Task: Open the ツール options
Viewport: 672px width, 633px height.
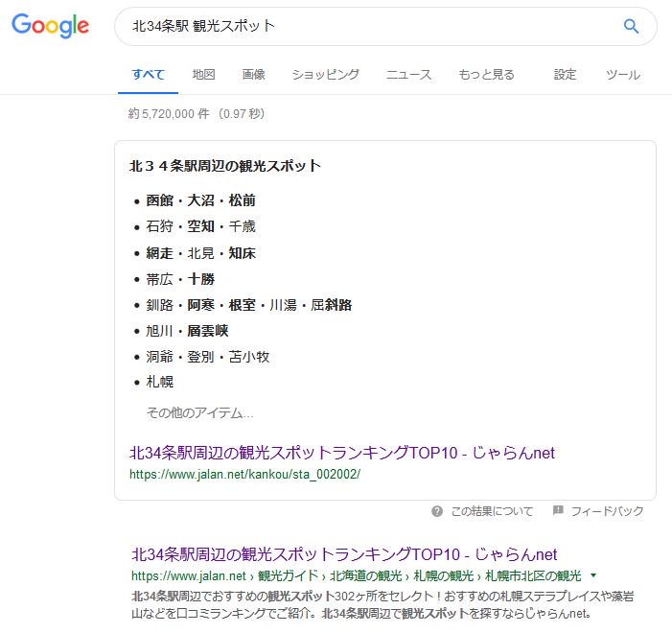Action: pyautogui.click(x=623, y=75)
